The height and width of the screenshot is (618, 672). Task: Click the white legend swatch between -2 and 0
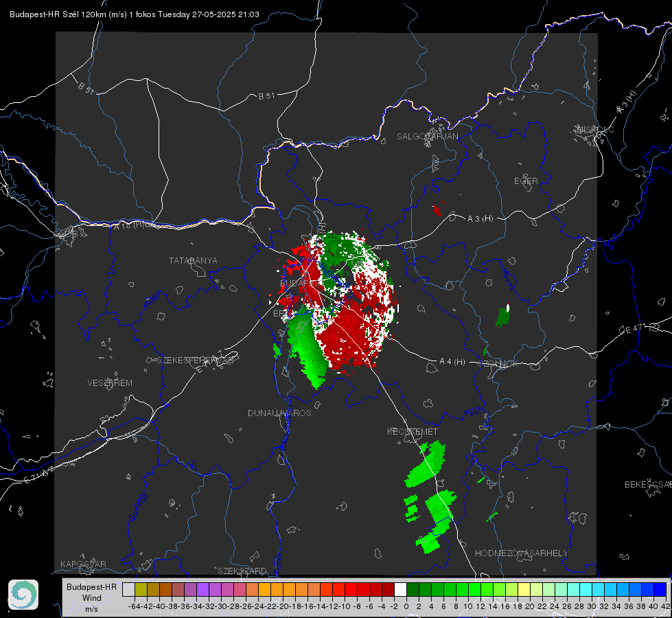pyautogui.click(x=400, y=590)
